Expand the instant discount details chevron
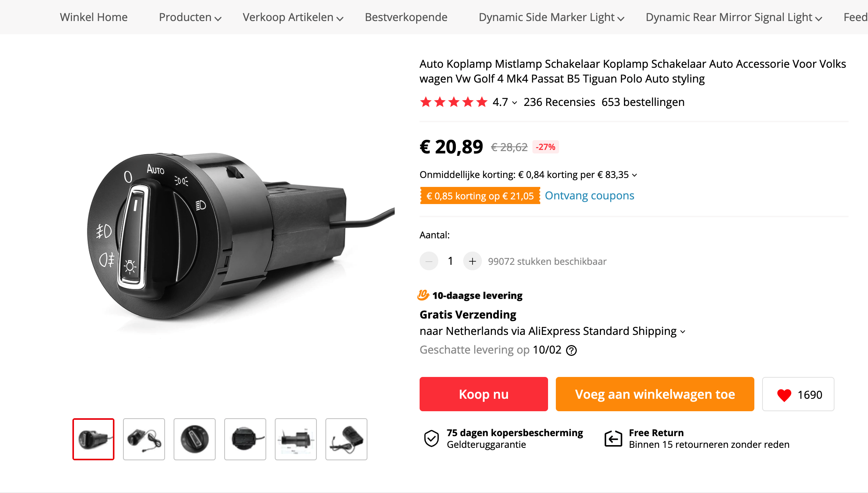The image size is (868, 493). point(634,175)
